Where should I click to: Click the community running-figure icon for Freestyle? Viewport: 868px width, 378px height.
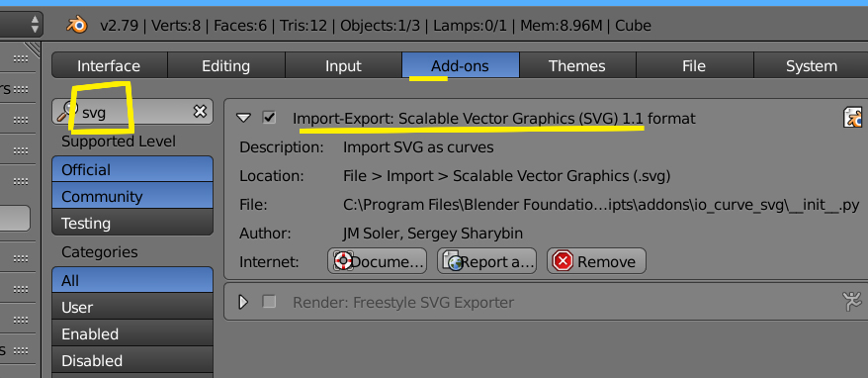(x=852, y=302)
